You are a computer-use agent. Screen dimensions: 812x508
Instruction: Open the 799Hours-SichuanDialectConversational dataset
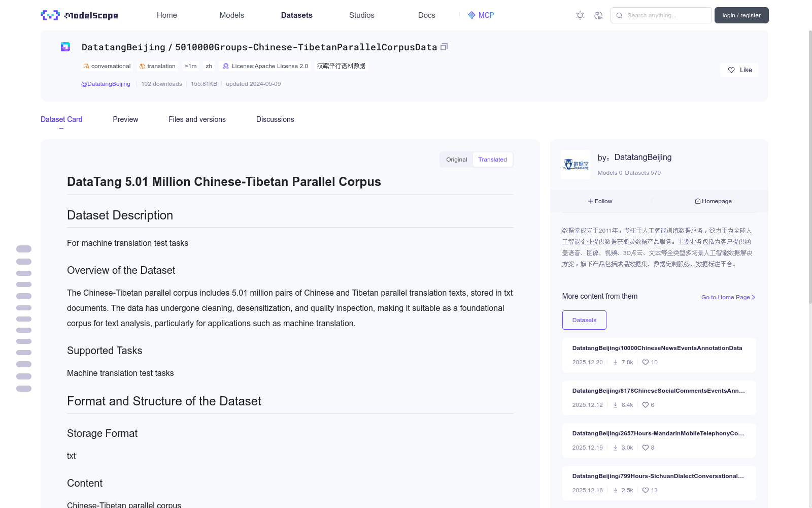click(658, 476)
